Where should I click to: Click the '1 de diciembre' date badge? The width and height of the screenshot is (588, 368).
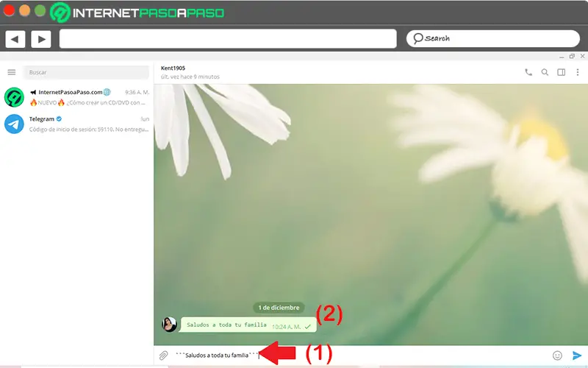(x=279, y=308)
